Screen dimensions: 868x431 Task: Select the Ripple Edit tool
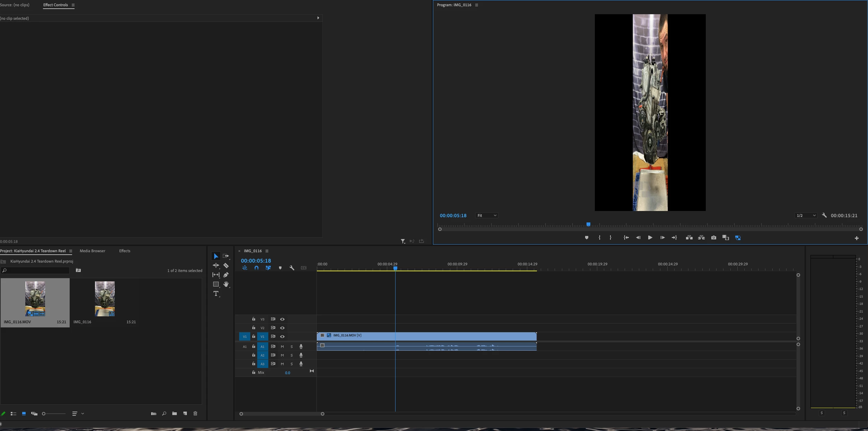coord(216,266)
